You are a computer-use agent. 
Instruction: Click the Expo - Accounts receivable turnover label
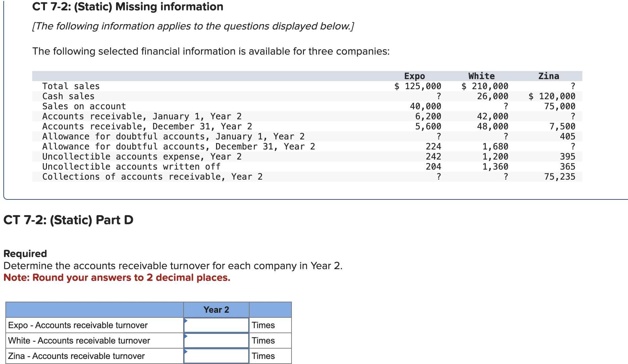[x=78, y=325]
